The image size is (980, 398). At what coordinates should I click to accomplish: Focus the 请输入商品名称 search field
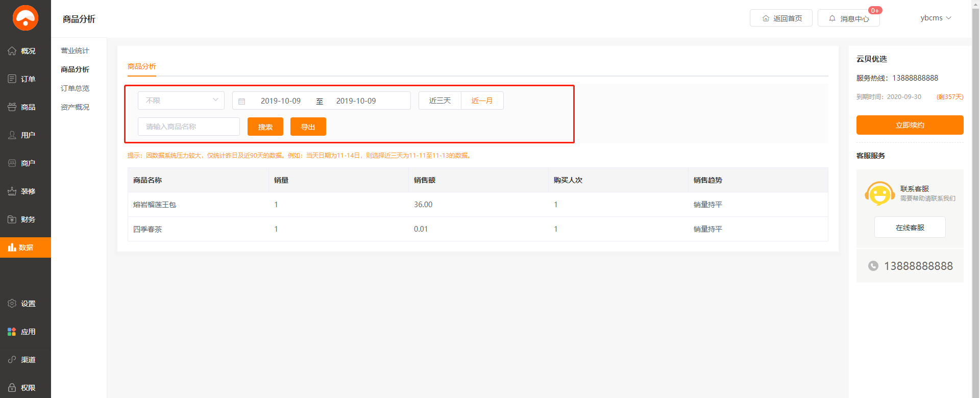(188, 127)
